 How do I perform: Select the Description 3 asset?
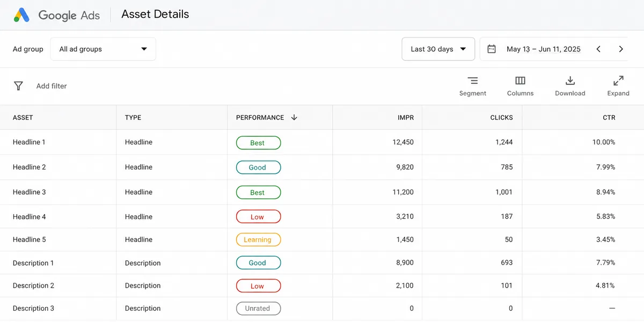(33, 308)
